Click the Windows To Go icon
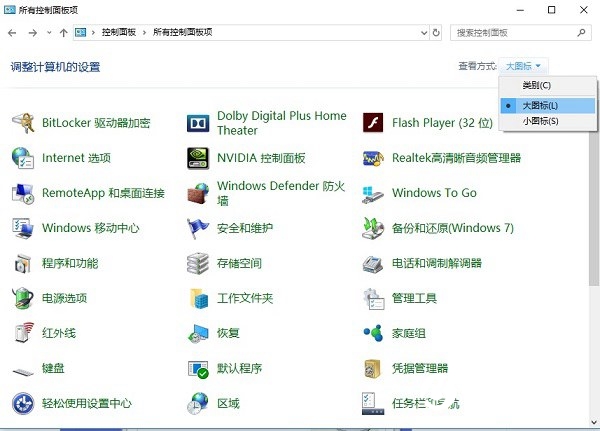 (x=374, y=193)
